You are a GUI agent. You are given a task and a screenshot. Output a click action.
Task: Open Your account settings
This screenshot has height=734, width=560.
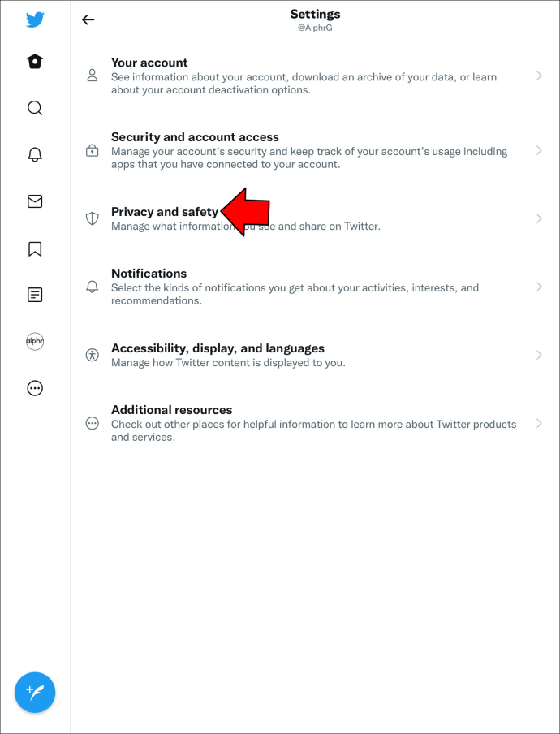(x=315, y=76)
